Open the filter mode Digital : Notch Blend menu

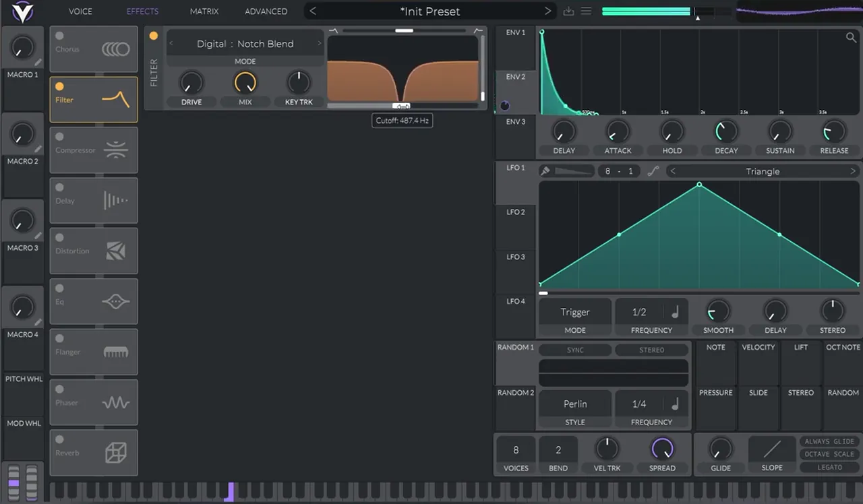[245, 44]
